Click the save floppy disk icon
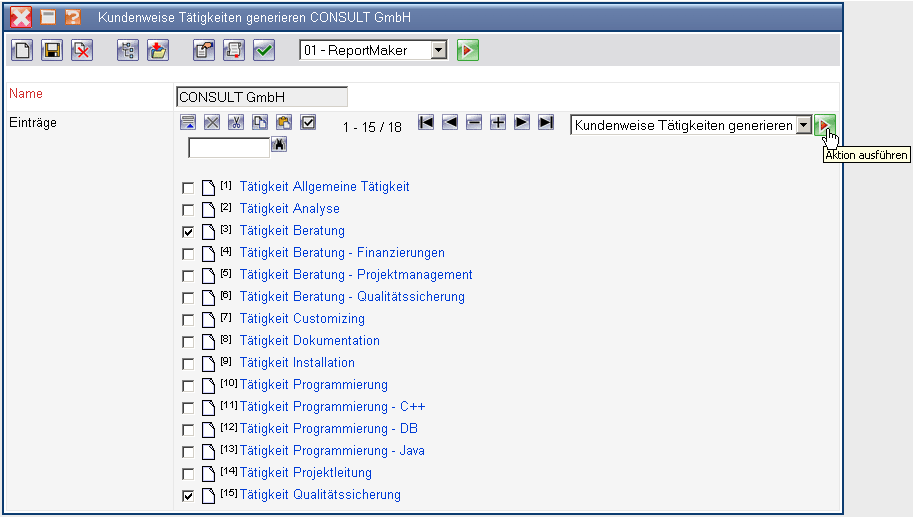Screen dimensions: 913x517 52,50
